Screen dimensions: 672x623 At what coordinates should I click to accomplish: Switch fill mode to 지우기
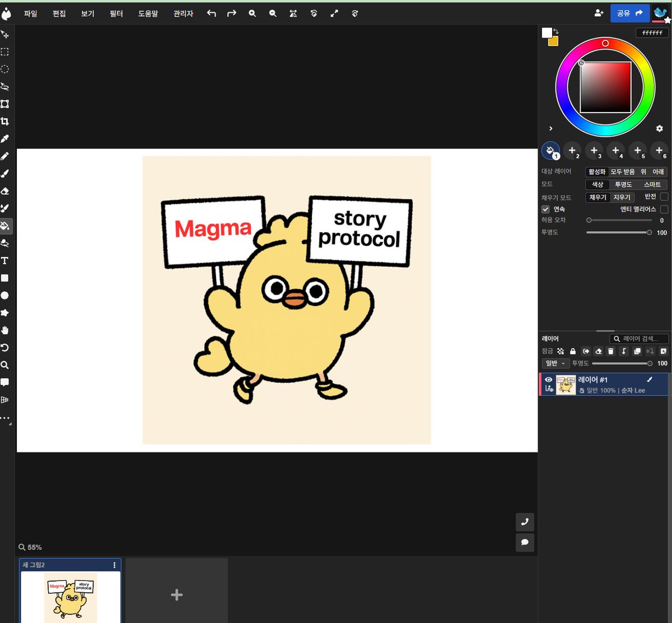click(621, 197)
